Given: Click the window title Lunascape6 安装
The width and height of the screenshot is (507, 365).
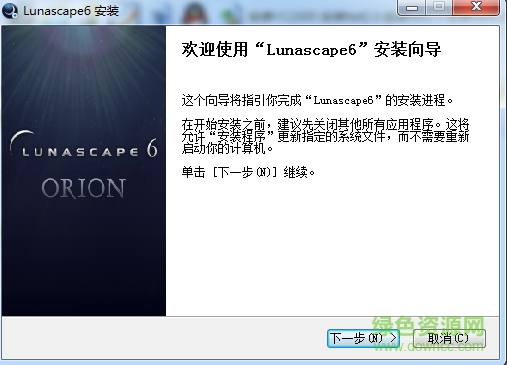Looking at the screenshot, I should tap(71, 11).
